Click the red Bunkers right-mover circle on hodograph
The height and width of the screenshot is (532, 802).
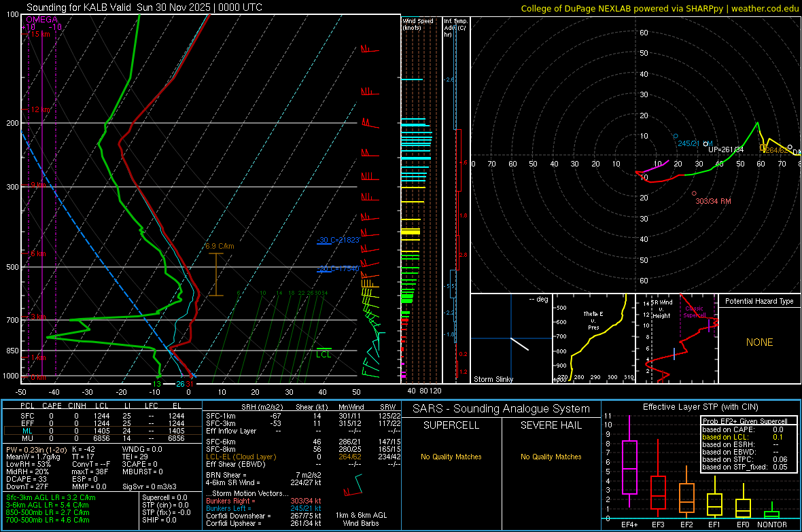pyautogui.click(x=694, y=194)
